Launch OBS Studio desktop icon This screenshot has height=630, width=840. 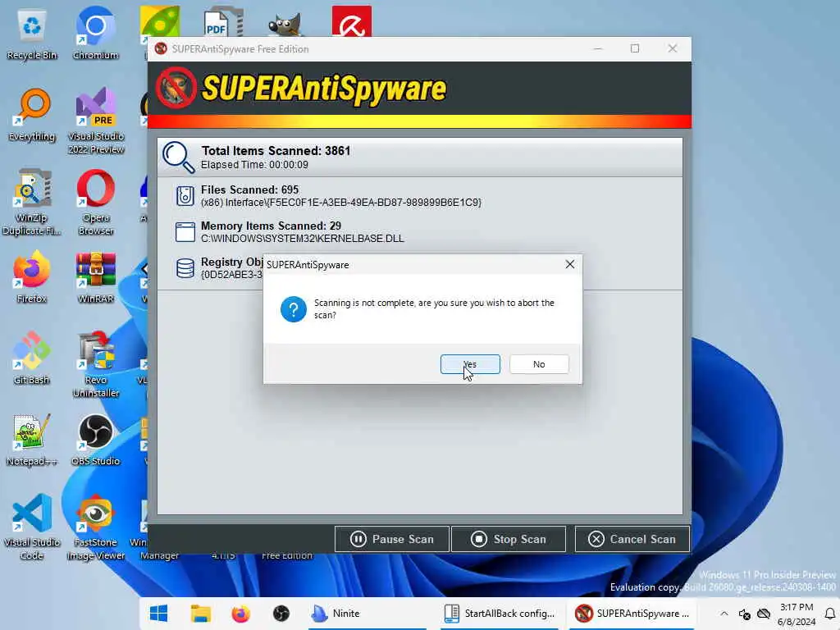[96, 440]
